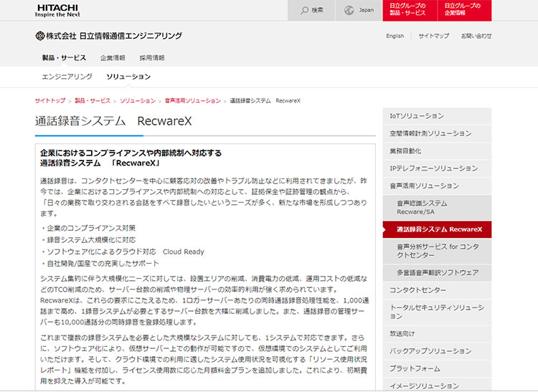Open 空間情報計測ソリューション in the sidebar

click(437, 133)
